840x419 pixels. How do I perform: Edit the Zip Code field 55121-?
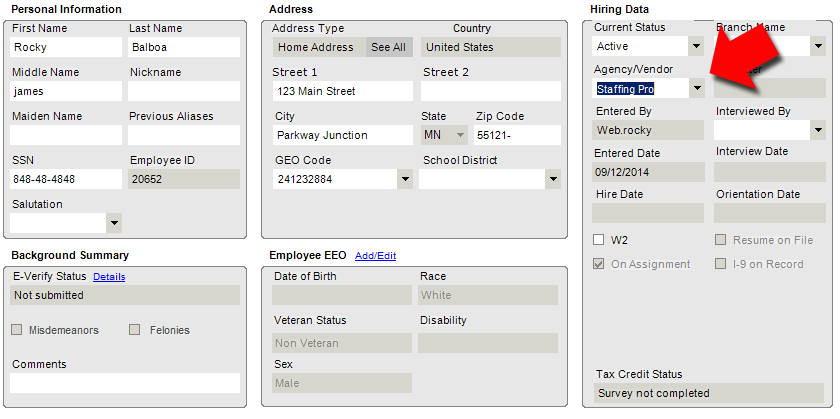(517, 135)
